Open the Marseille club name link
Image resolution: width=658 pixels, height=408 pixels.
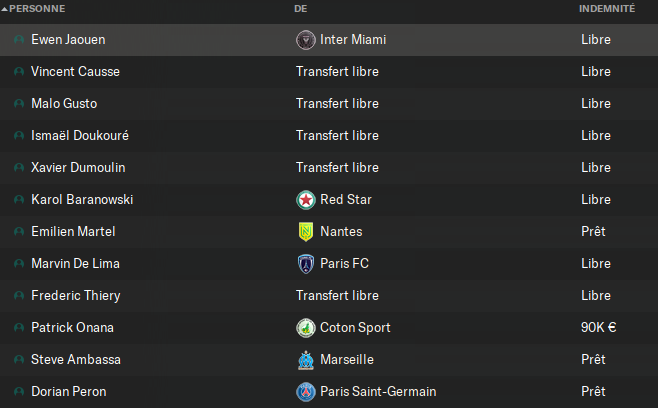coord(347,359)
